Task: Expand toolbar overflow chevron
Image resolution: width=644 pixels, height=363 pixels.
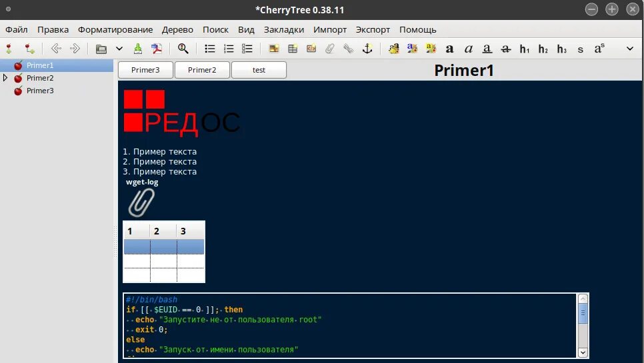Action: click(x=629, y=49)
